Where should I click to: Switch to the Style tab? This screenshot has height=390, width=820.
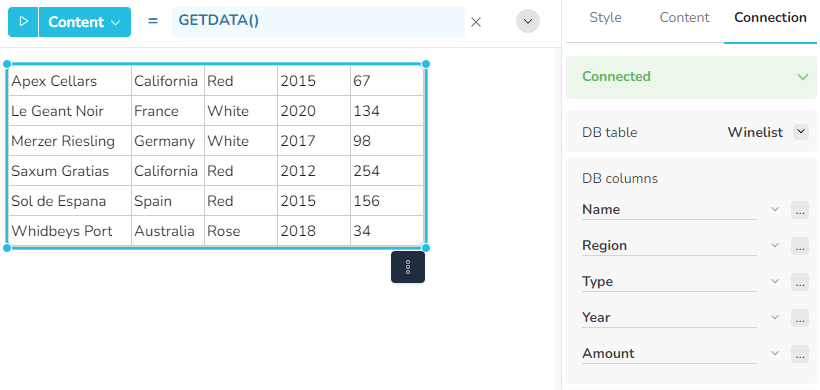pos(605,17)
